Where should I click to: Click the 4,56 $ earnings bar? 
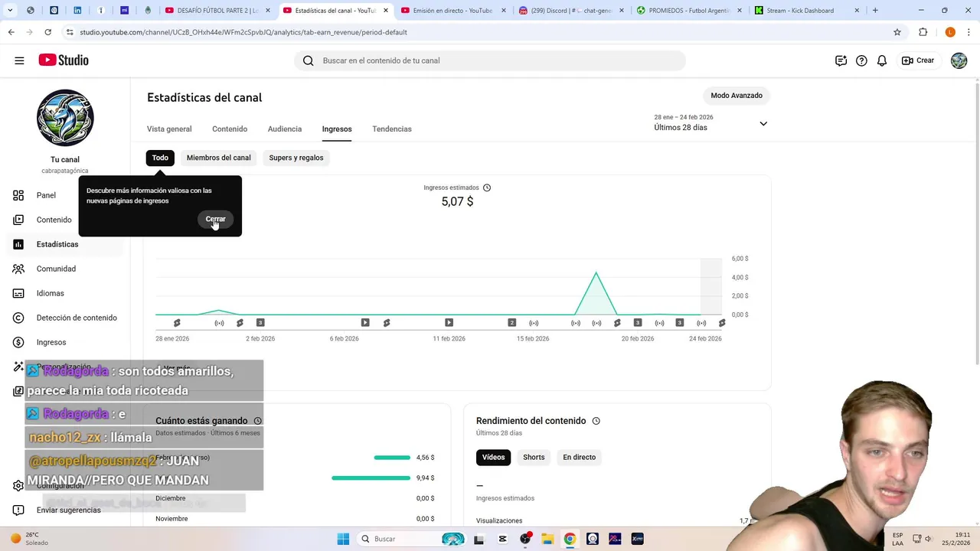[392, 458]
